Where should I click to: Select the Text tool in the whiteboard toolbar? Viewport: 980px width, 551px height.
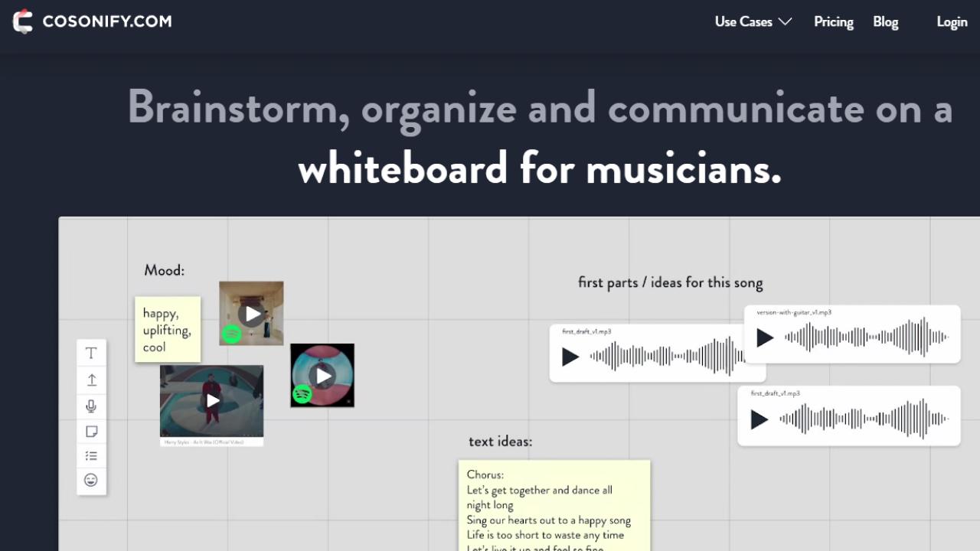[x=91, y=353]
